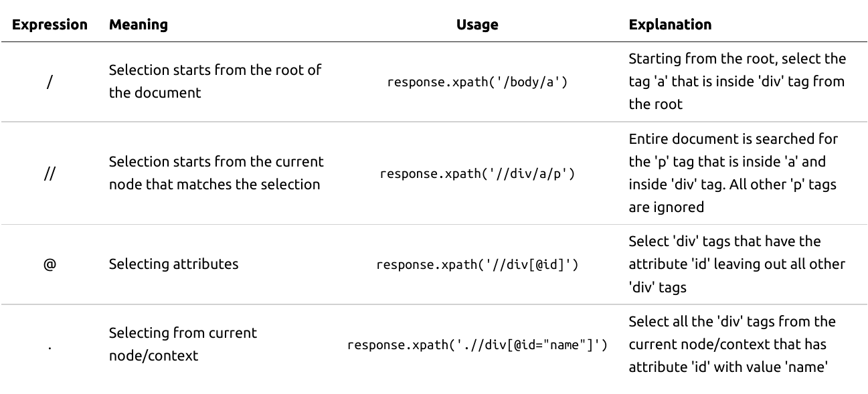Viewport: 868px width, 394px height.
Task: Select code response.xpath('//div[@id]')
Action: pyautogui.click(x=477, y=265)
